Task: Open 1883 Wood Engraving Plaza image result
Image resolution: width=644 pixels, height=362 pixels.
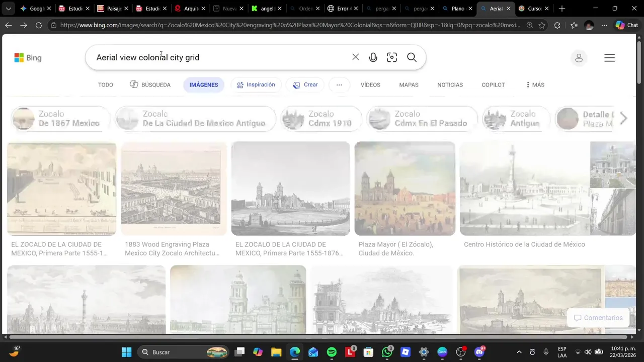Action: tap(174, 189)
